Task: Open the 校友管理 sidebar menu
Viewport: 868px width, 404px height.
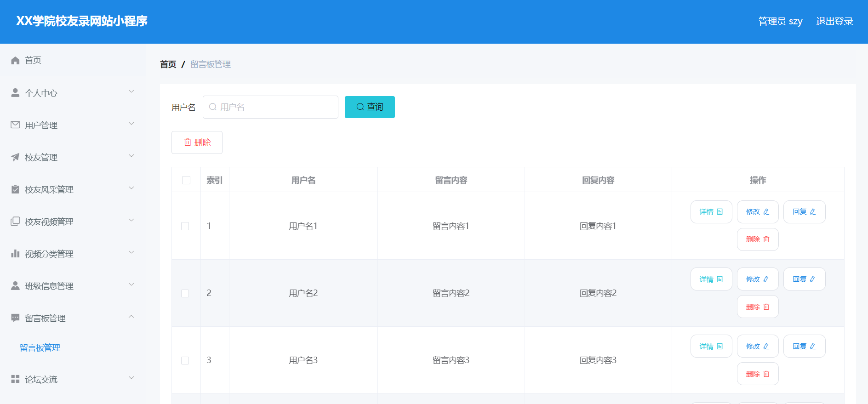Action: pyautogui.click(x=73, y=157)
